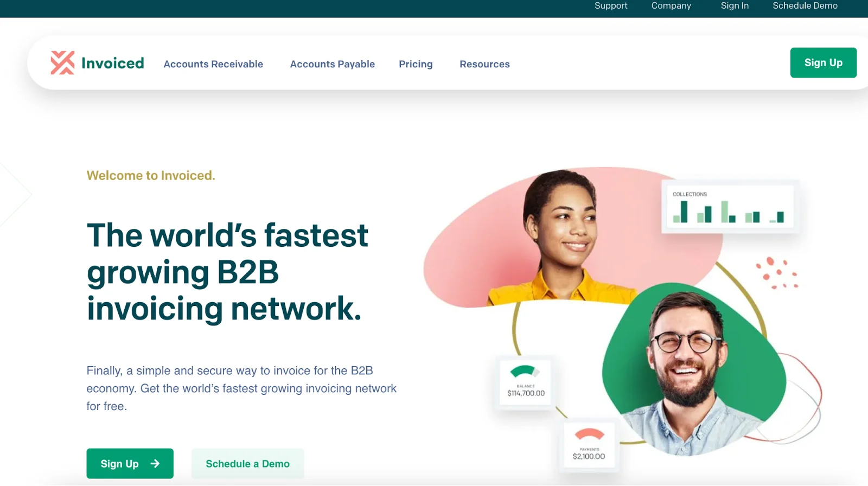Click the Invoiced wordmark in header

click(113, 63)
